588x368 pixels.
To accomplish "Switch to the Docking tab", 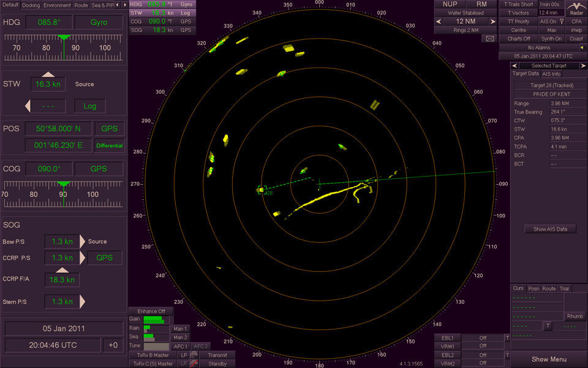I will tap(31, 4).
